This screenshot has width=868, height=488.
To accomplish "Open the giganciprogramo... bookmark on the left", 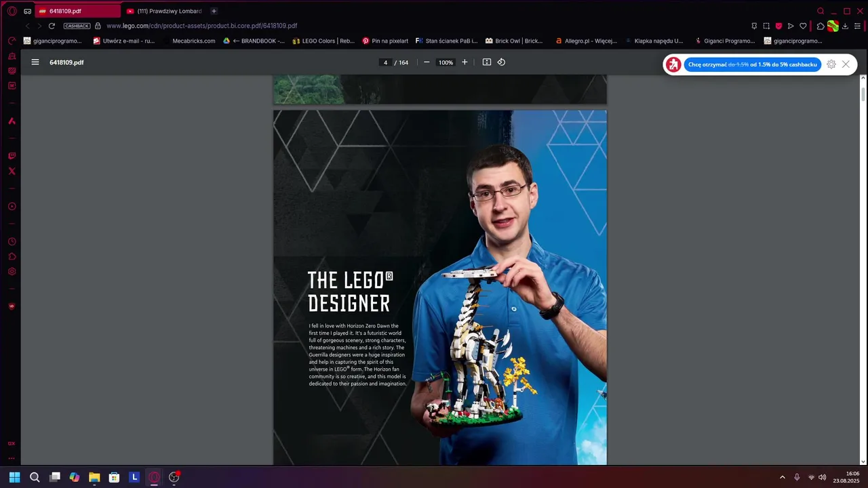I will click(53, 41).
